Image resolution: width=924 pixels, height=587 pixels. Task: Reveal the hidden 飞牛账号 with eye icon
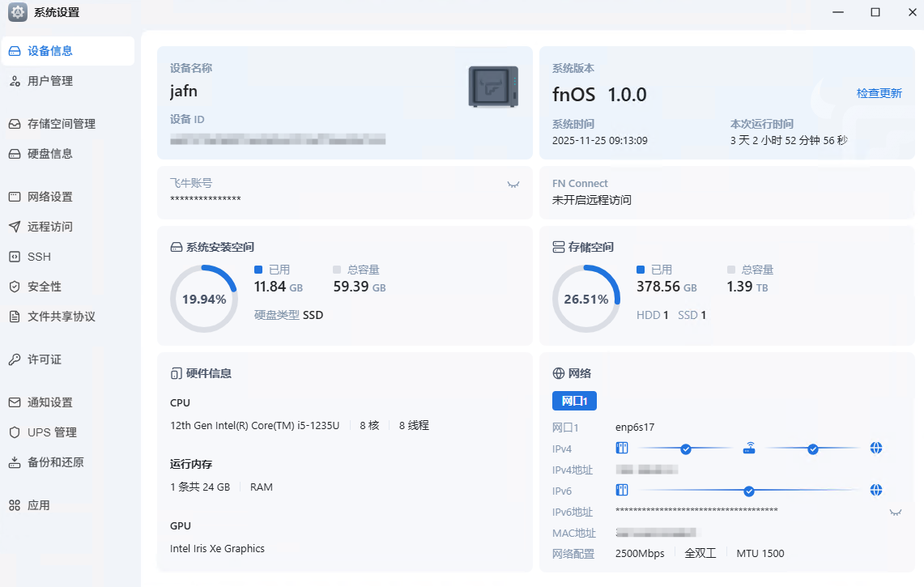[513, 185]
